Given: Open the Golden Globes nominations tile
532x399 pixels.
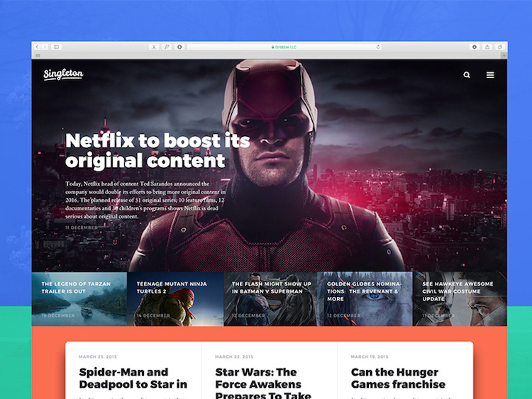Looking at the screenshot, I should pos(365,299).
